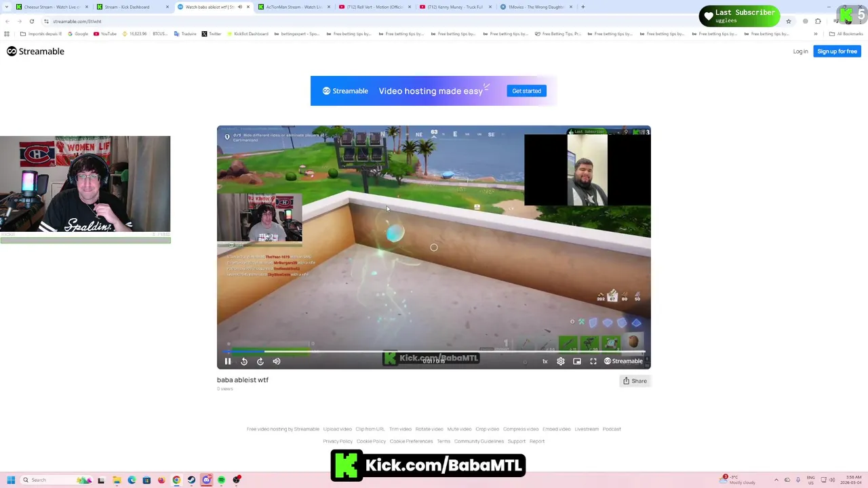Switch to the AcTionMan Stream tab
This screenshot has height=488, width=868.
point(294,7)
